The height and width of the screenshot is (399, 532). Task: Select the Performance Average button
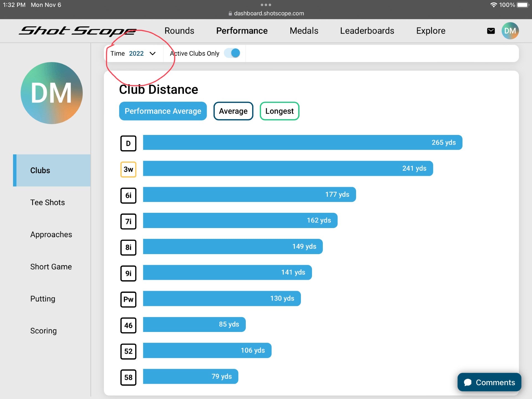tap(163, 111)
